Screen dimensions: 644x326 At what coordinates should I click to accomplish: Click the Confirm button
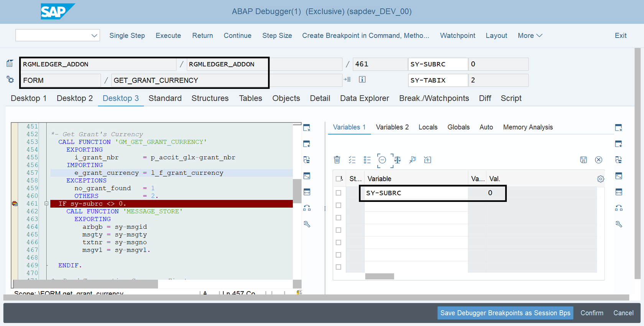point(592,313)
